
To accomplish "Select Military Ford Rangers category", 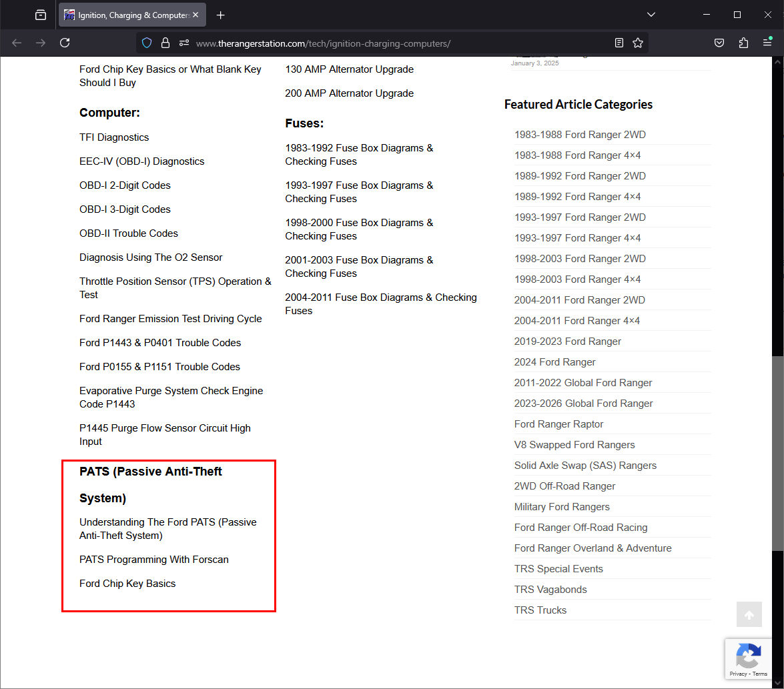I will click(562, 507).
